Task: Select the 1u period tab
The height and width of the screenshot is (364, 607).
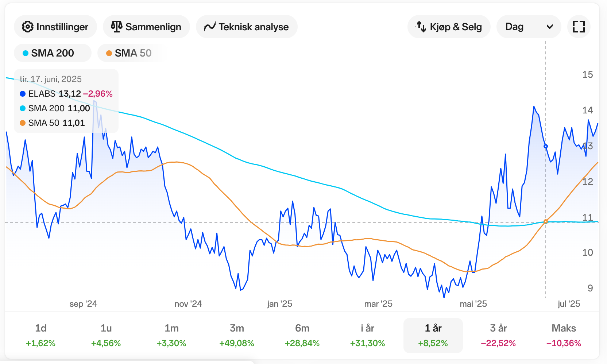Action: (x=106, y=335)
